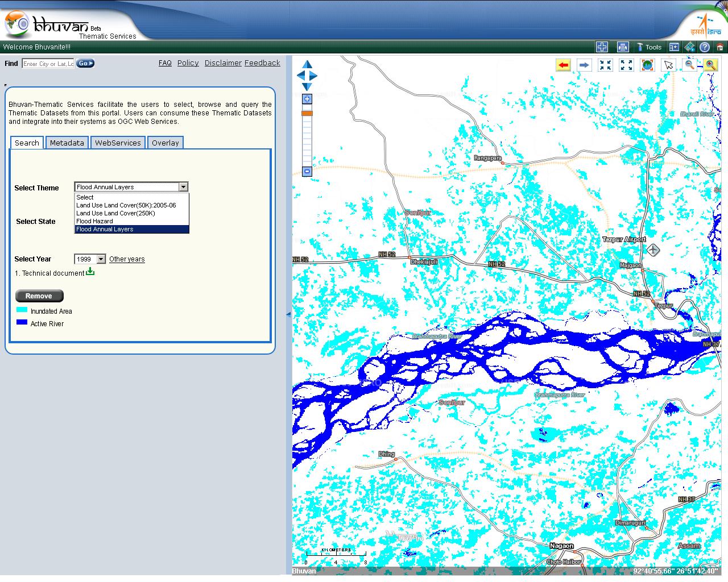Click the Go button next to Find
Viewport: 728px width, 582px height.
click(x=85, y=63)
